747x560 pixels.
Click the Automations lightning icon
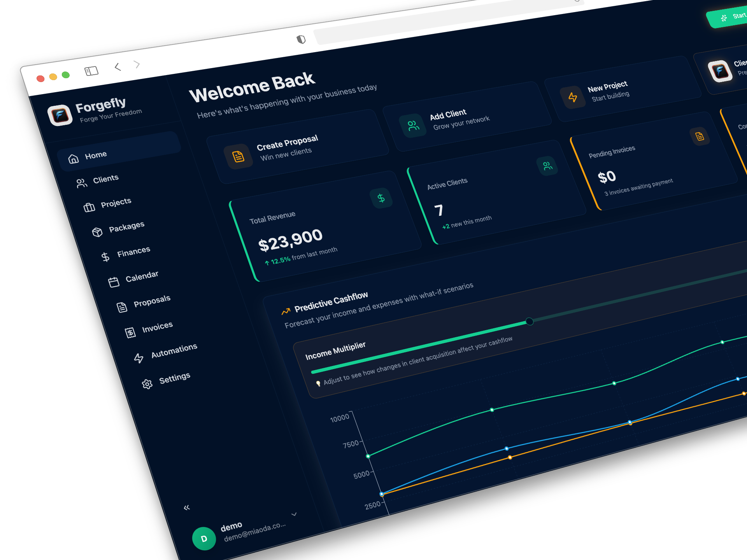(139, 358)
